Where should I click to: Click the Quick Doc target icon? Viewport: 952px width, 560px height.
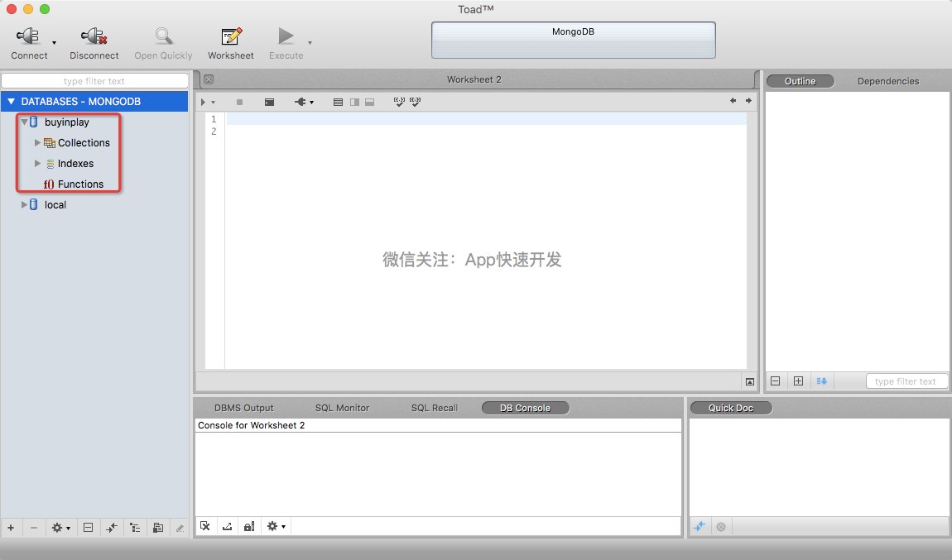pos(721,527)
